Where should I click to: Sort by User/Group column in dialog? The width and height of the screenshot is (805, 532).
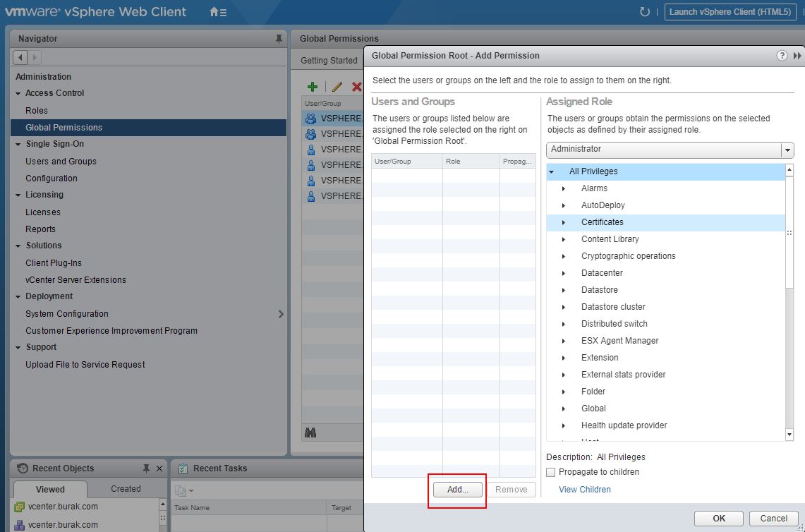(x=407, y=162)
